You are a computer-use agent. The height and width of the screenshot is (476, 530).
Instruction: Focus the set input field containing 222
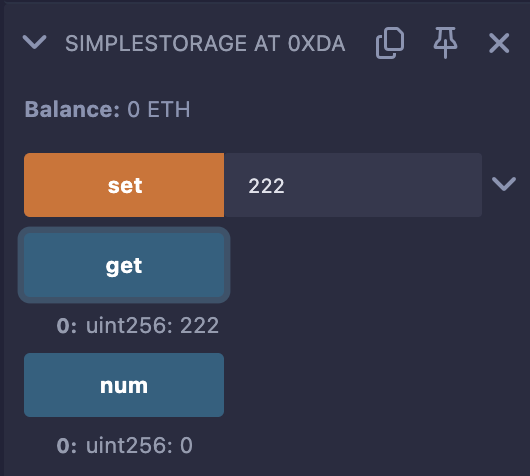(x=353, y=185)
